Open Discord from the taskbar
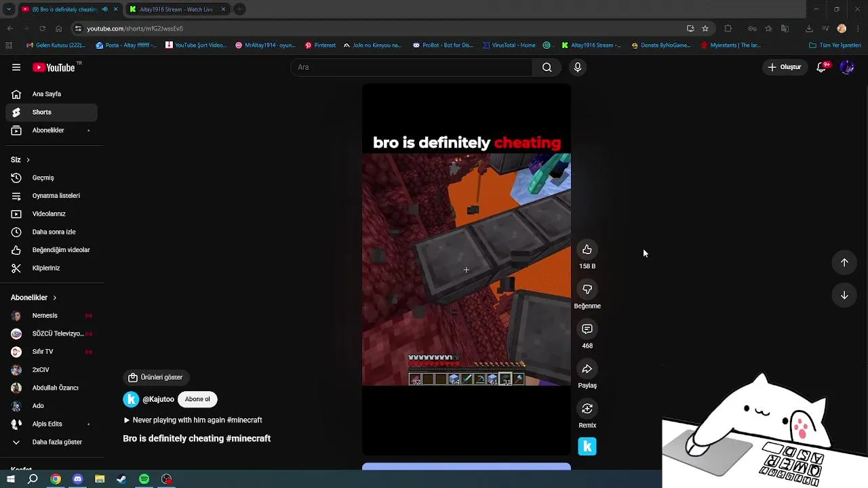The height and width of the screenshot is (488, 868). (x=77, y=479)
